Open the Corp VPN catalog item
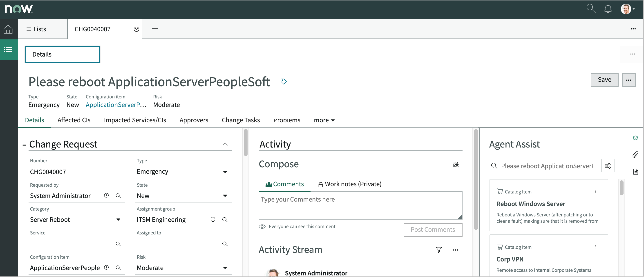 tap(510, 259)
